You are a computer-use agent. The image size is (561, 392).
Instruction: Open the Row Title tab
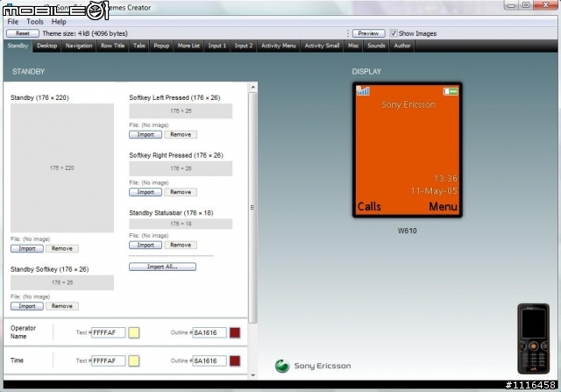point(113,46)
